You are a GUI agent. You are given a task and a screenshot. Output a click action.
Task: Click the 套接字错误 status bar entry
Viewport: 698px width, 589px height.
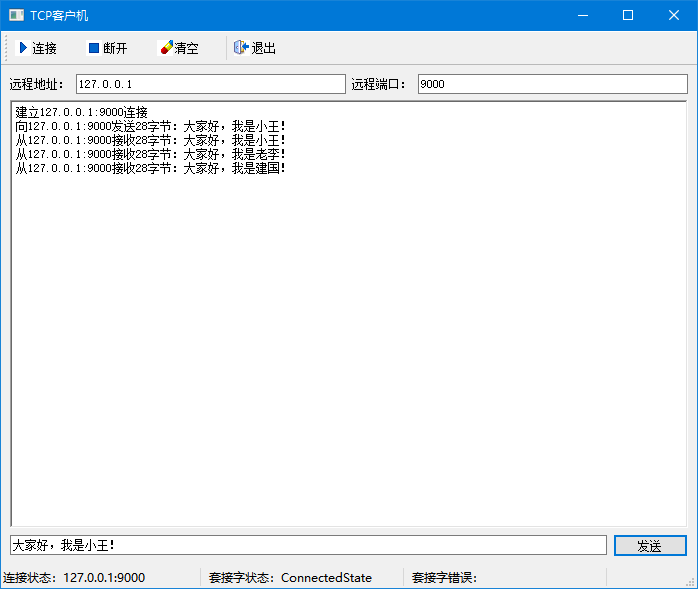click(x=444, y=577)
